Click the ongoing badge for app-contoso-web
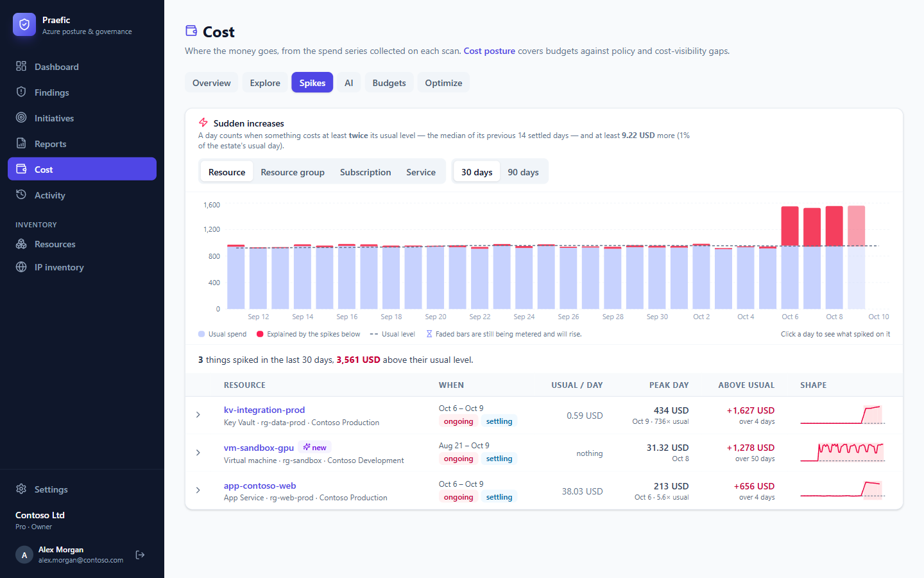Screen dimensions: 924x578 tap(458, 497)
